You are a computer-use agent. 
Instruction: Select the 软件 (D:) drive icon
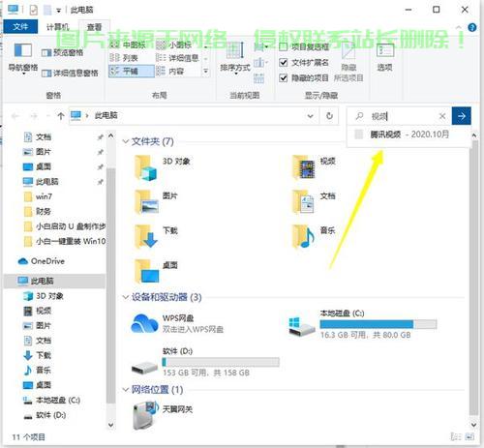(x=144, y=367)
